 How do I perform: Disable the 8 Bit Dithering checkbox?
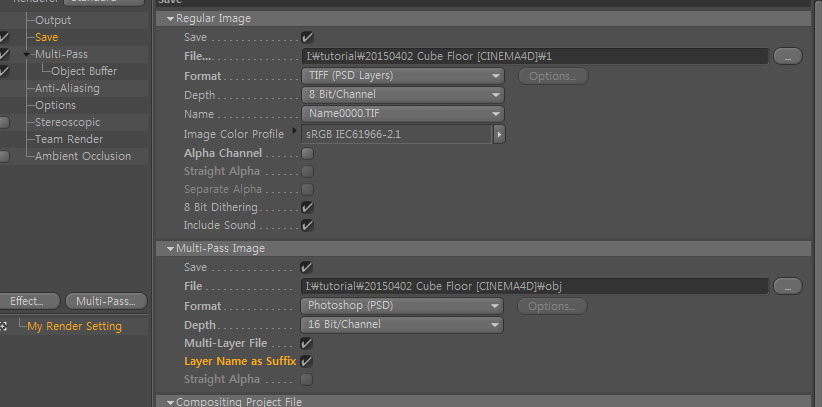pos(307,207)
